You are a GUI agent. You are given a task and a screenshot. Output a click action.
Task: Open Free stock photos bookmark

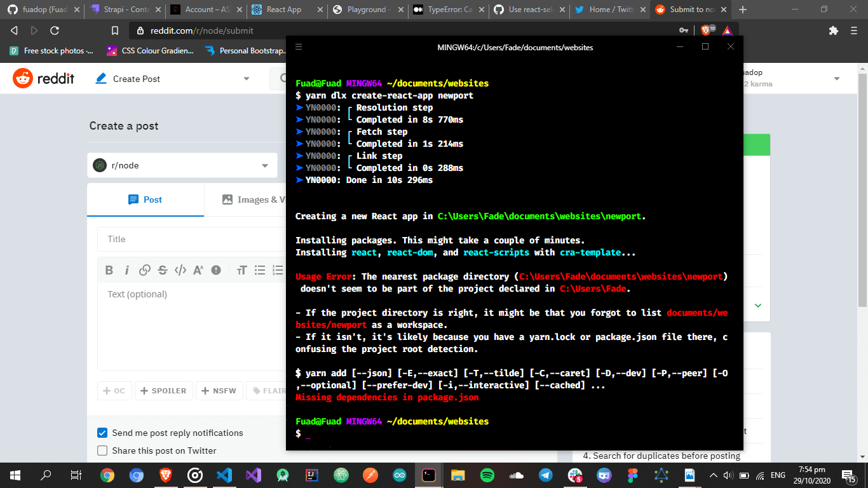point(51,51)
